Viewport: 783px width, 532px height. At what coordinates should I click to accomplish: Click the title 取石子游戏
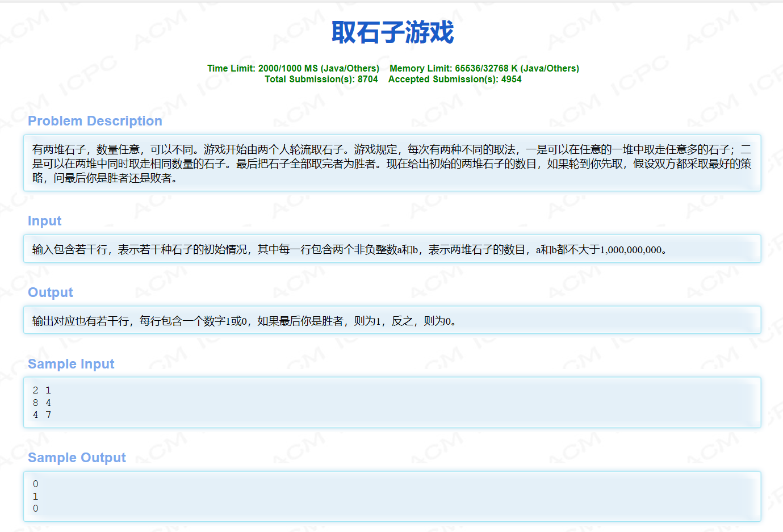point(392,32)
